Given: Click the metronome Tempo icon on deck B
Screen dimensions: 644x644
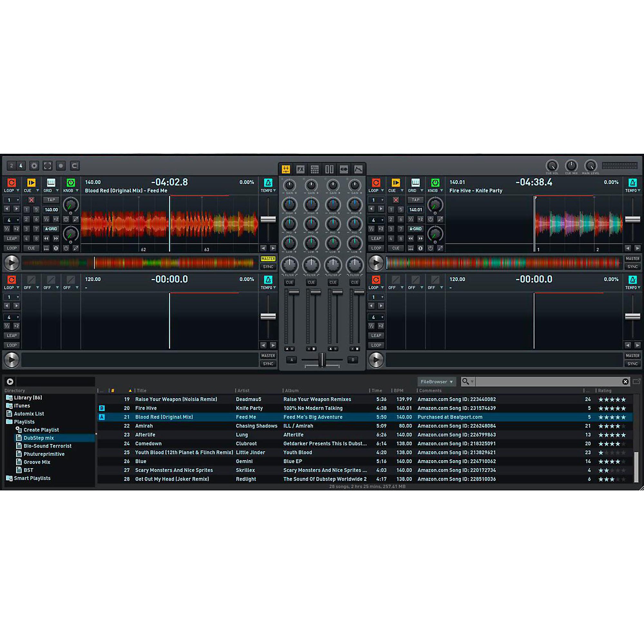Looking at the screenshot, I should click(x=632, y=183).
